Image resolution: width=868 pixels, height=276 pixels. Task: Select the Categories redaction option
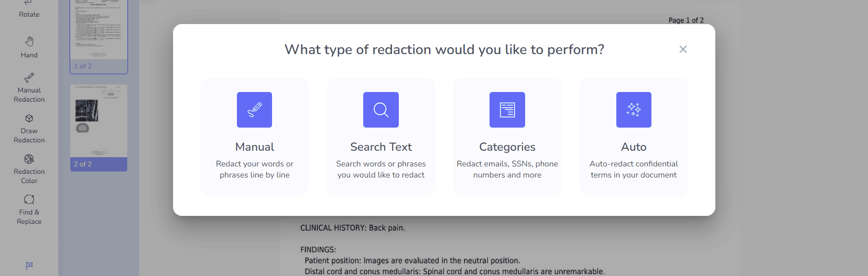pyautogui.click(x=507, y=136)
